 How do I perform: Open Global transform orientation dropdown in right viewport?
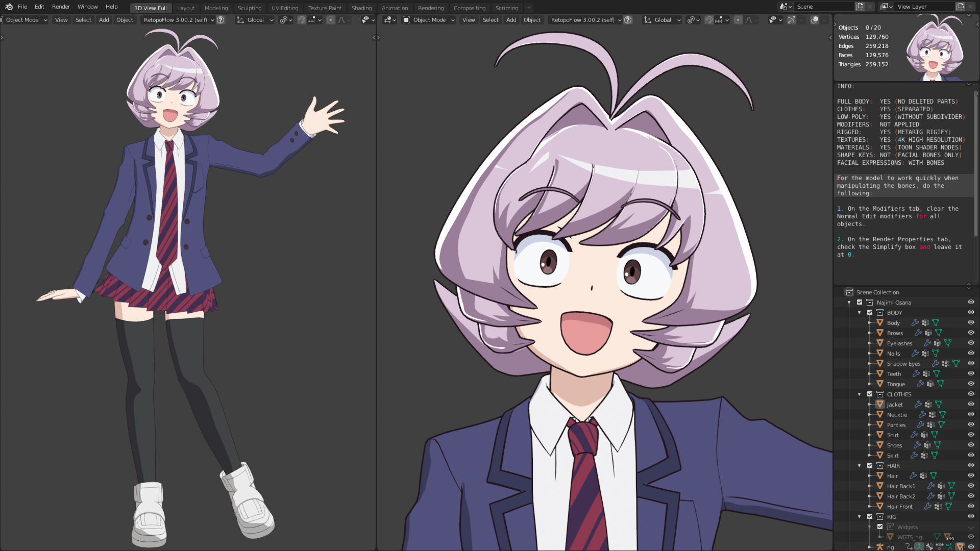663,20
